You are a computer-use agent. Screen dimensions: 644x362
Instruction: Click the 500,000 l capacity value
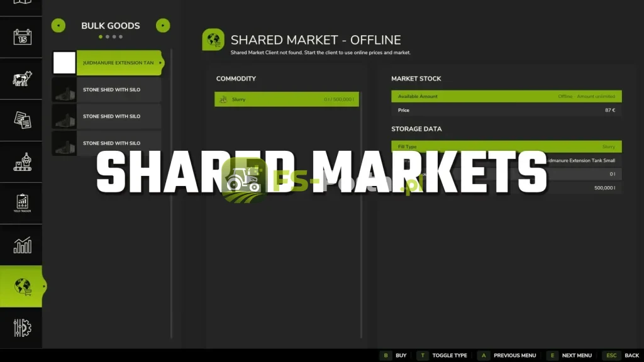[x=604, y=187]
